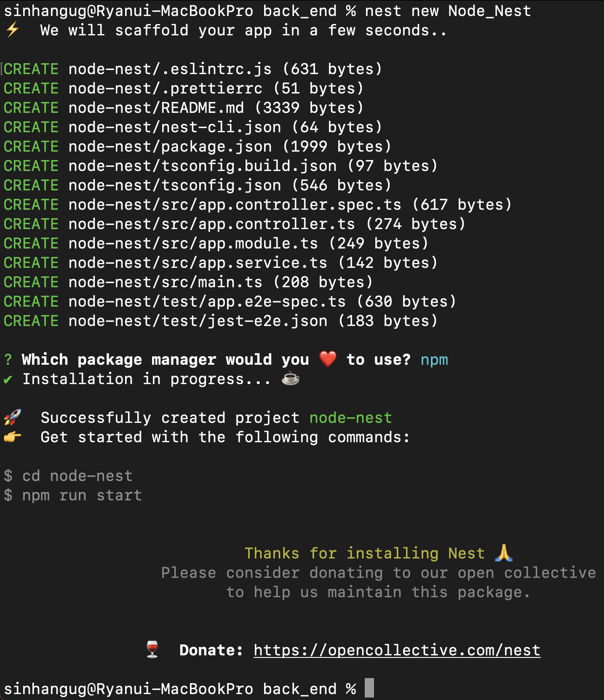Click the wine glass emoji

pos(152,649)
